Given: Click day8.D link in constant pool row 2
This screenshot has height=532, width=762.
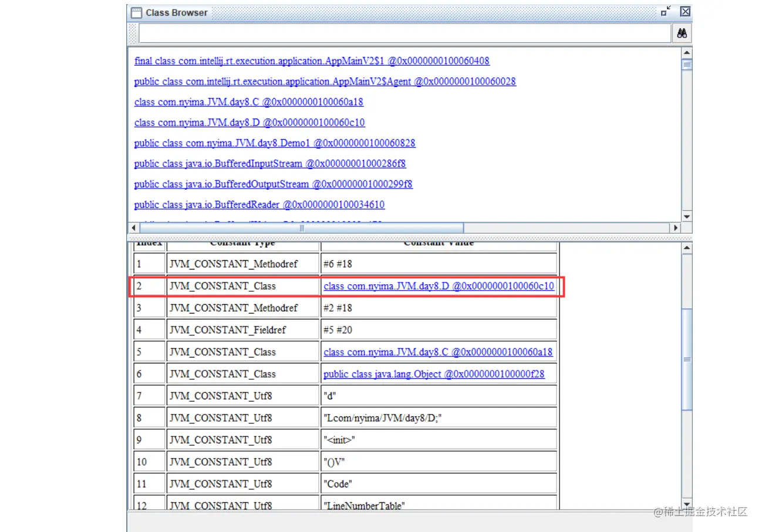Looking at the screenshot, I should [439, 286].
